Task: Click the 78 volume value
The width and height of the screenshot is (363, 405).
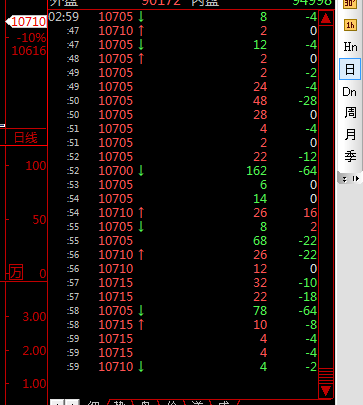Action: (x=260, y=311)
